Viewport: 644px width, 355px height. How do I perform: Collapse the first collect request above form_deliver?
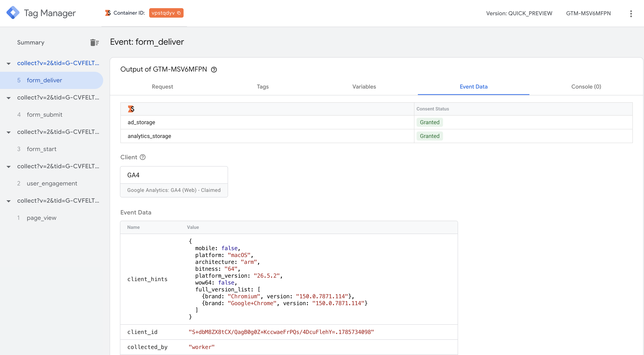click(9, 63)
